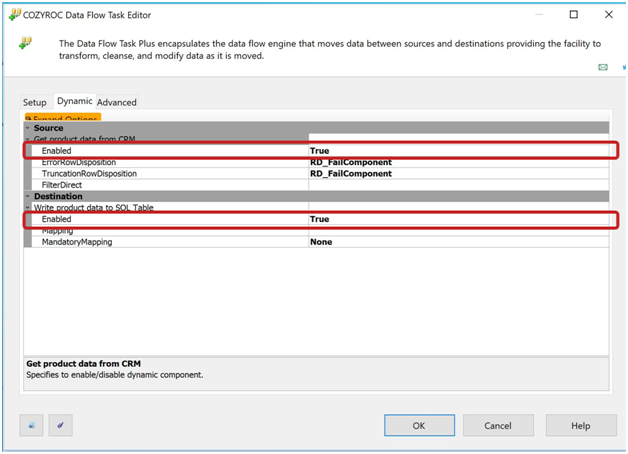Image resolution: width=628 pixels, height=454 pixels.
Task: Open the Setup tab
Action: (34, 102)
